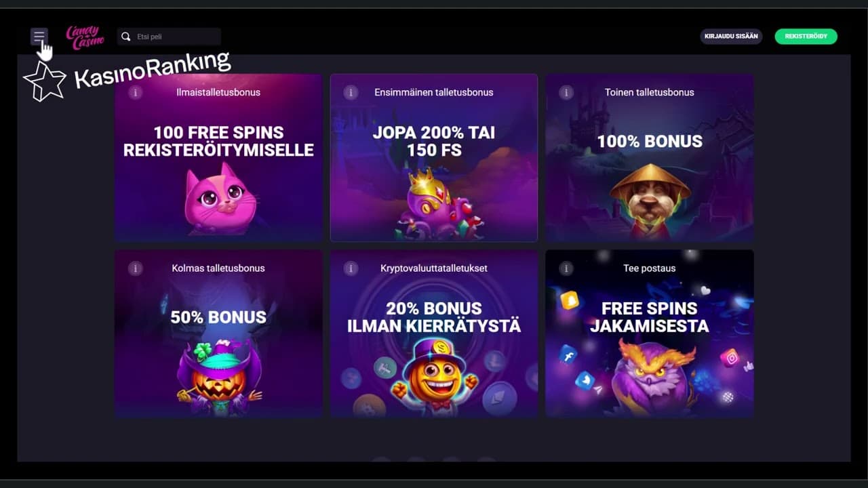This screenshot has height=488, width=868.
Task: Open the hamburger menu icon
Action: 39,37
